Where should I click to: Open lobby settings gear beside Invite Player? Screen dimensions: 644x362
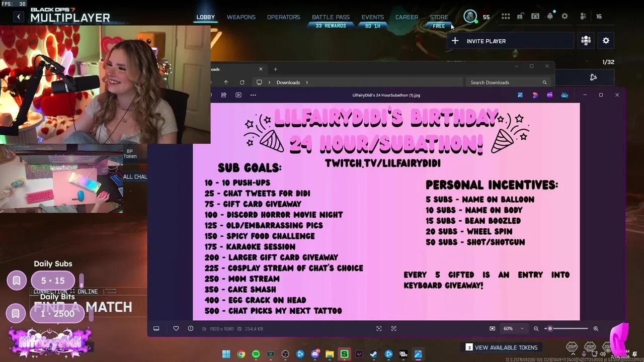click(x=606, y=41)
